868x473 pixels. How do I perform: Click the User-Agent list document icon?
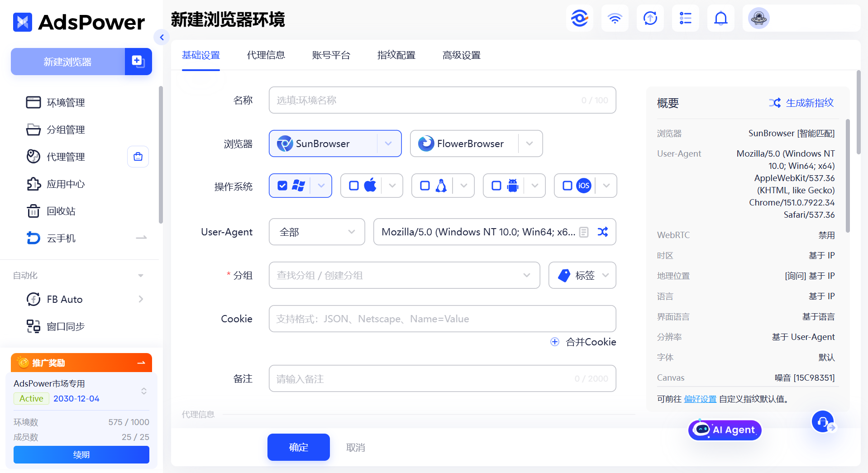[x=584, y=232]
